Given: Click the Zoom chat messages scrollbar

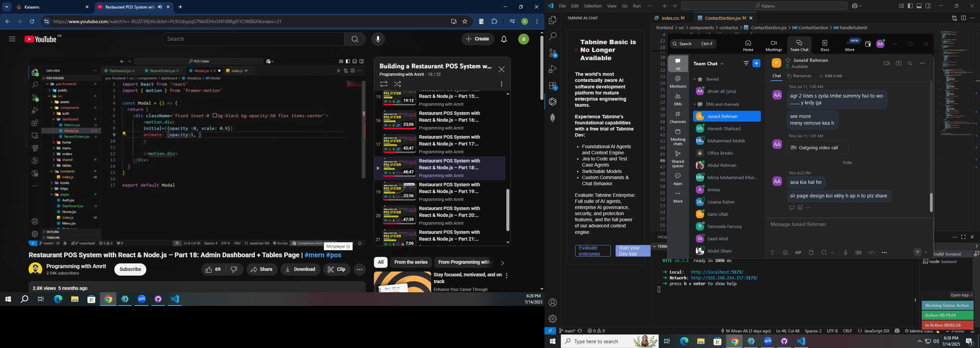Looking at the screenshot, I should 931,203.
